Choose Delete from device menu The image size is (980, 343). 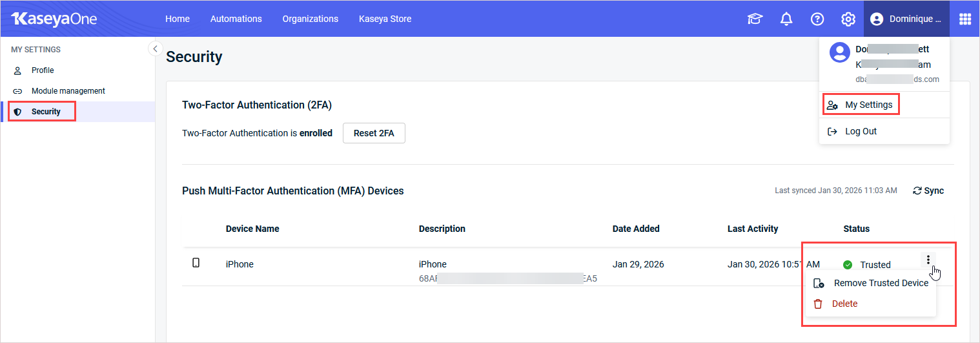click(844, 304)
